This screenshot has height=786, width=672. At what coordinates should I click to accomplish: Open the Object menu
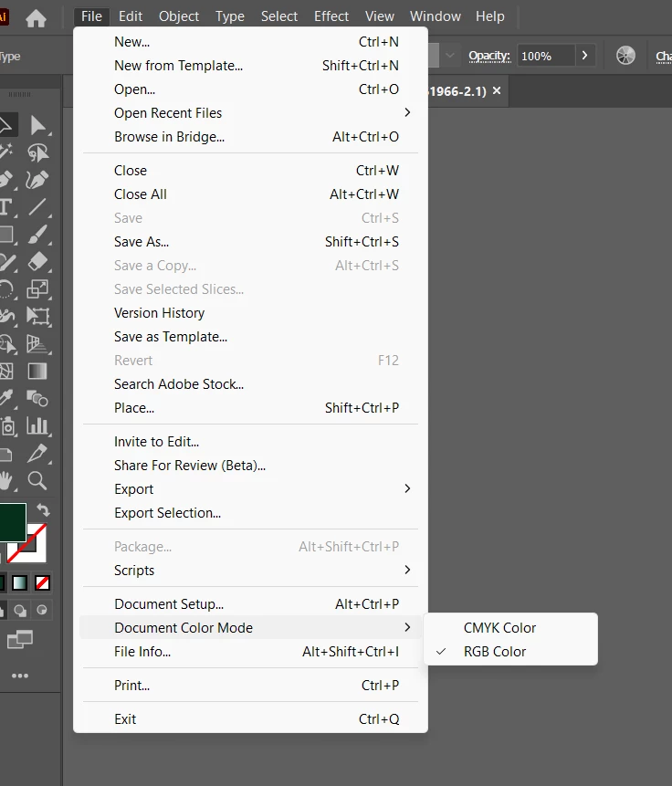(x=179, y=16)
